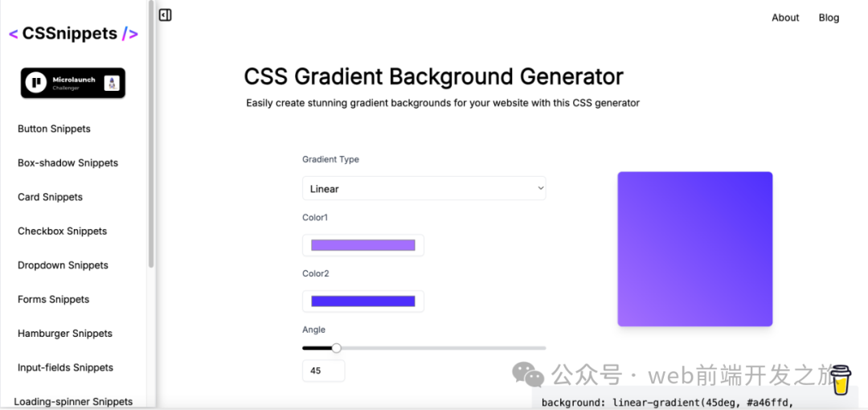Collapse the sidebar with the panel toggle icon

165,15
